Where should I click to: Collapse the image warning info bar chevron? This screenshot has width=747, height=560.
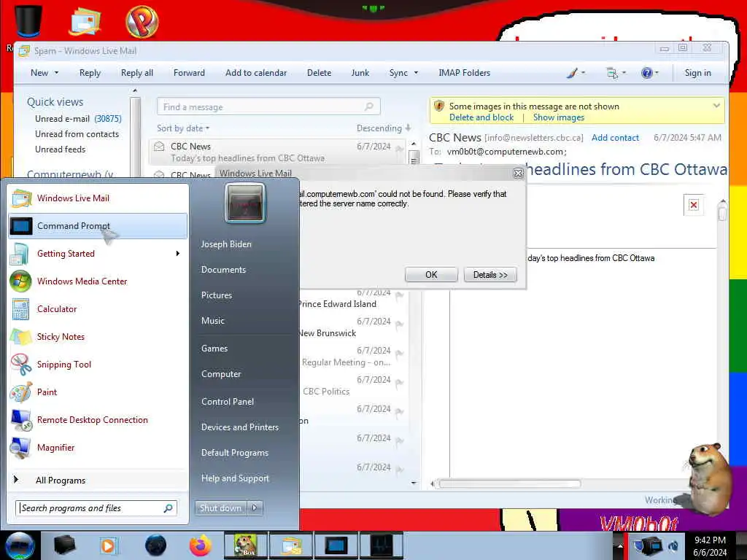click(716, 106)
